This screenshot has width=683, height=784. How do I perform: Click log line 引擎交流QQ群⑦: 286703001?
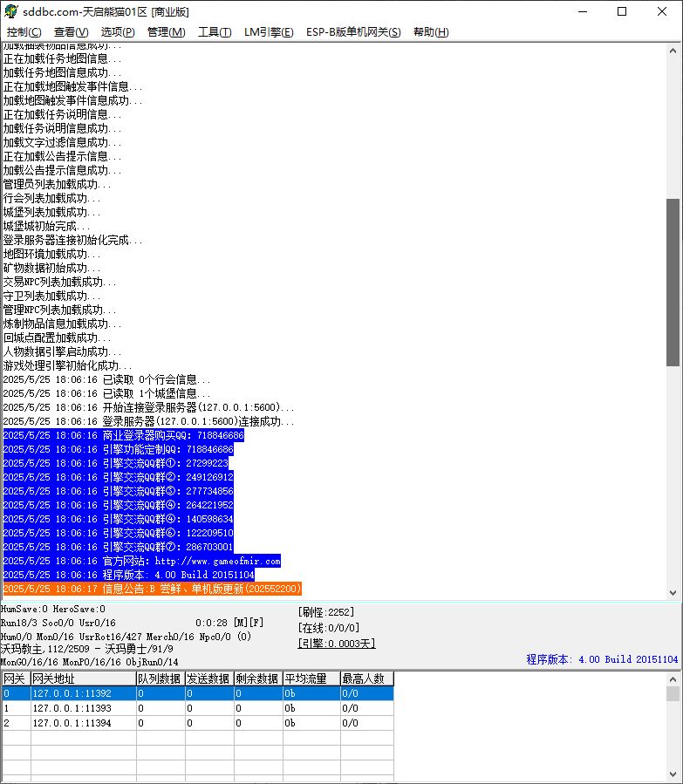click(119, 547)
